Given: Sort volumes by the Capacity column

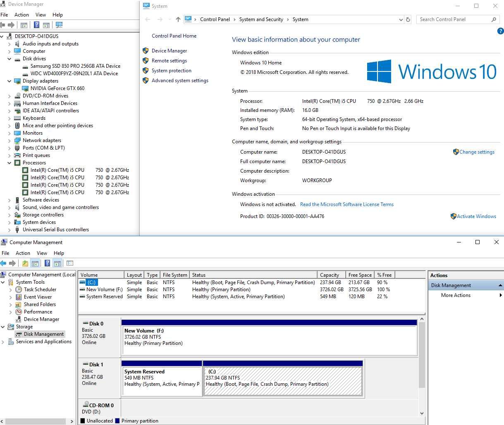Looking at the screenshot, I should coord(332,275).
